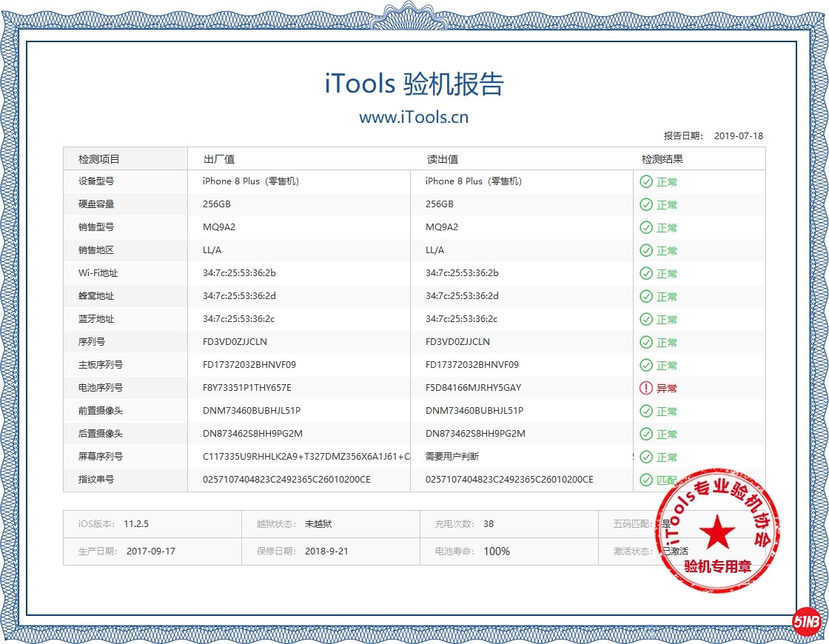The height and width of the screenshot is (644, 829).
Task: Click the green check icon in 设备型号 row
Action: point(646,181)
